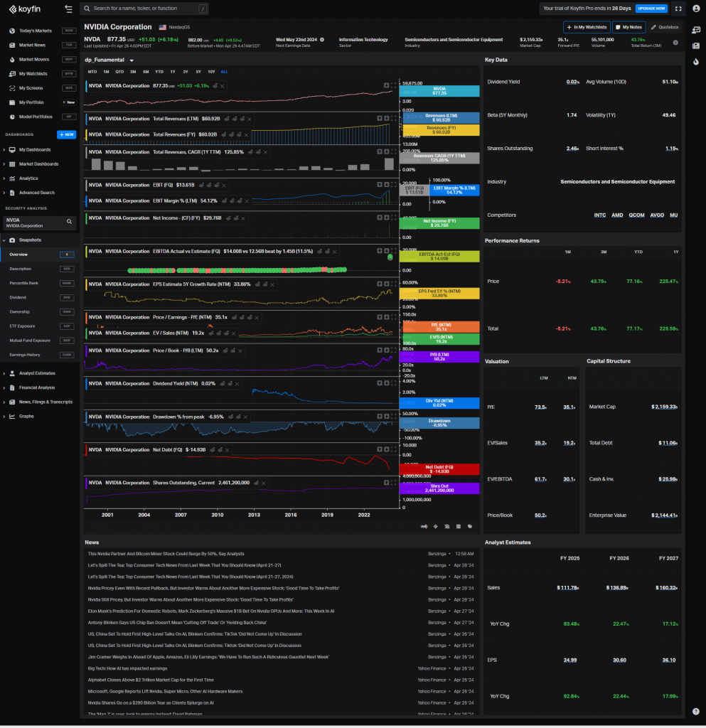Screen dimensions: 706x728
Task: Select the ALL time range
Action: [224, 72]
